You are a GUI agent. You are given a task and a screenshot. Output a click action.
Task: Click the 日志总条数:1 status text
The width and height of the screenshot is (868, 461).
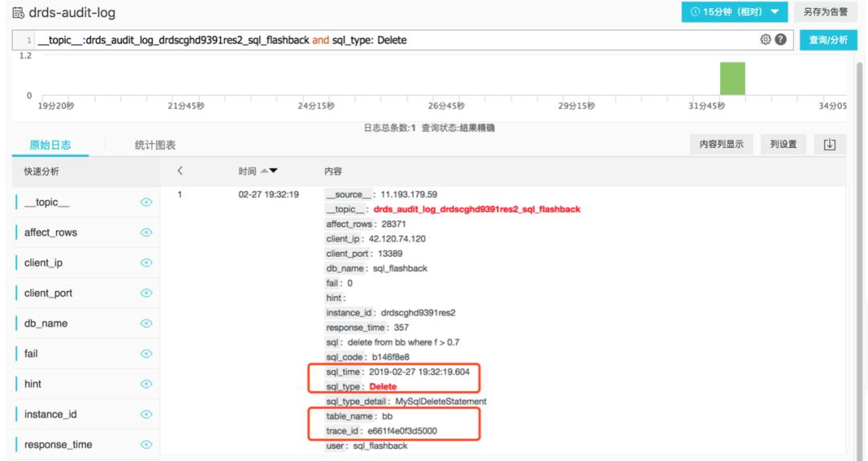(389, 128)
